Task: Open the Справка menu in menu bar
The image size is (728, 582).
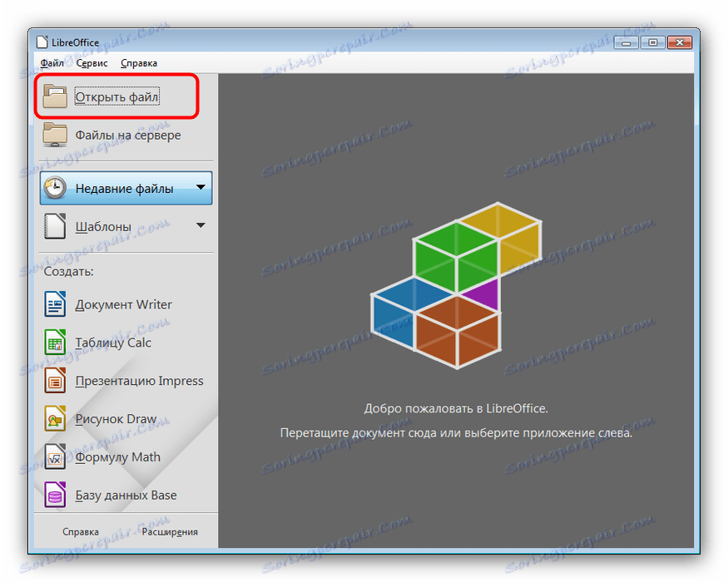Action: (139, 63)
